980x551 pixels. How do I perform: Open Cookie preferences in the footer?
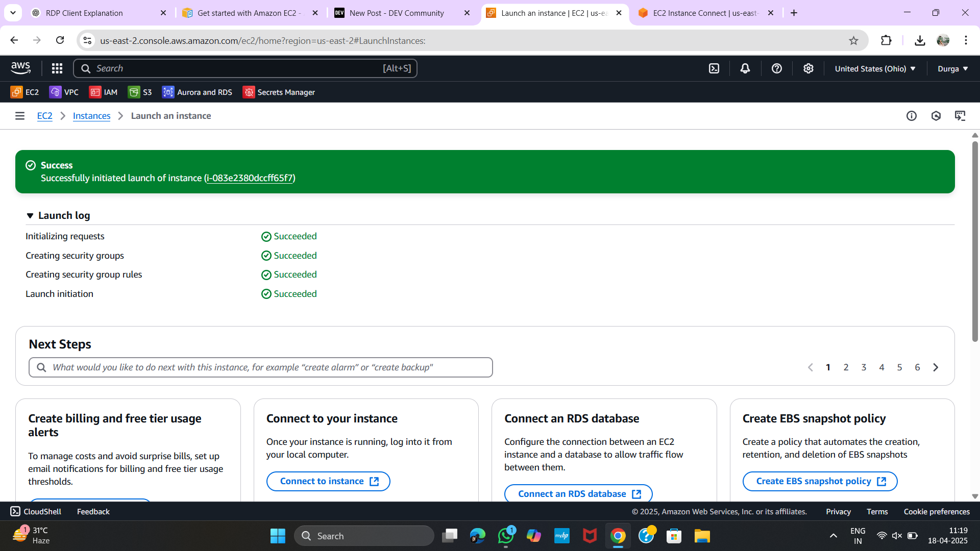click(x=937, y=511)
